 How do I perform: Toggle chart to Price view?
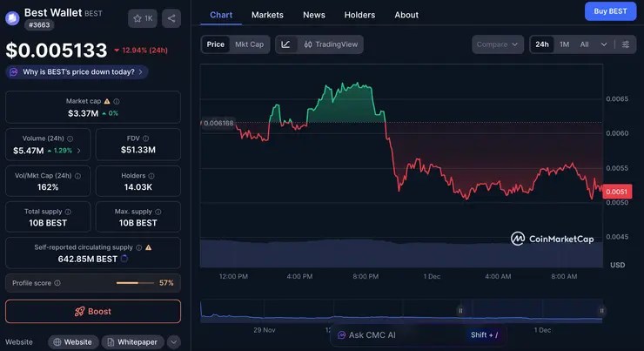tap(216, 44)
